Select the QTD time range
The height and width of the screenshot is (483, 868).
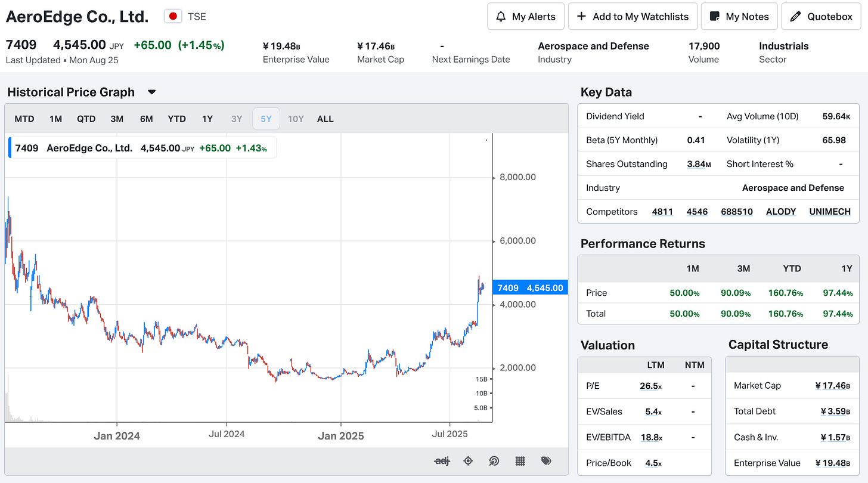point(86,119)
